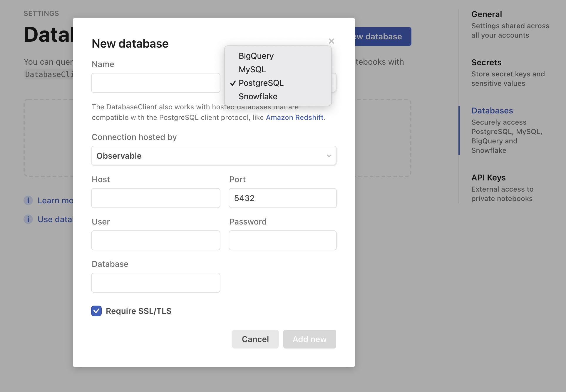Navigate to API Keys settings
Image resolution: width=566 pixels, height=392 pixels.
pos(488,177)
